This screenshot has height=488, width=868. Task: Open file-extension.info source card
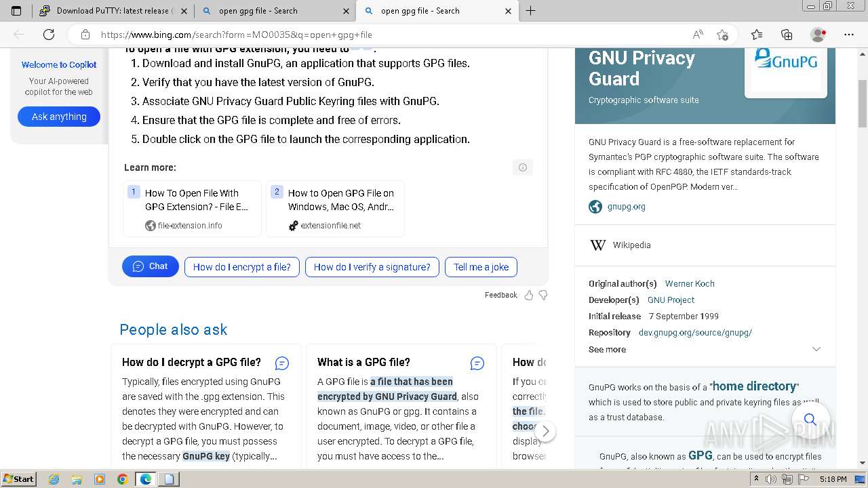pyautogui.click(x=193, y=209)
